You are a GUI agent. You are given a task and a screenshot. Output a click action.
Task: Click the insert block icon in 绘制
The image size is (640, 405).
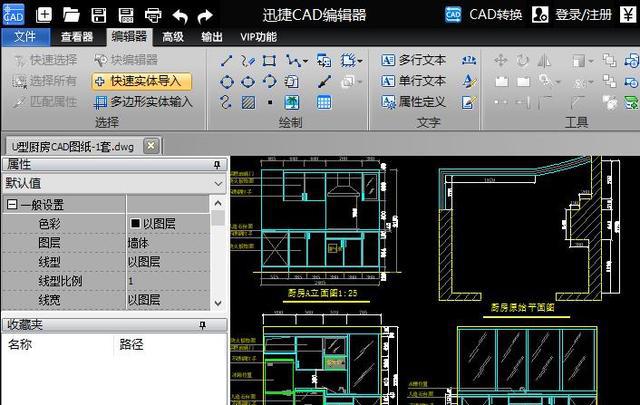324,61
